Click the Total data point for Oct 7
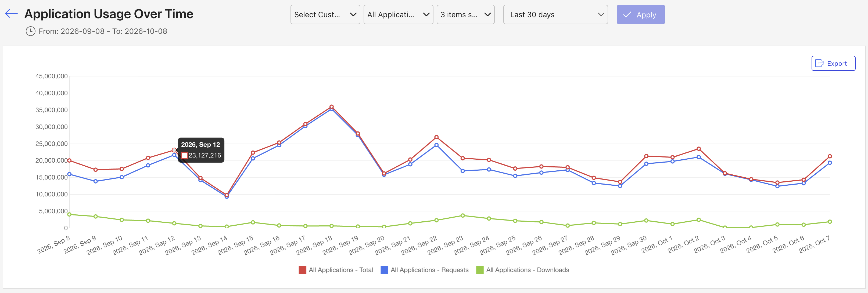 830,156
